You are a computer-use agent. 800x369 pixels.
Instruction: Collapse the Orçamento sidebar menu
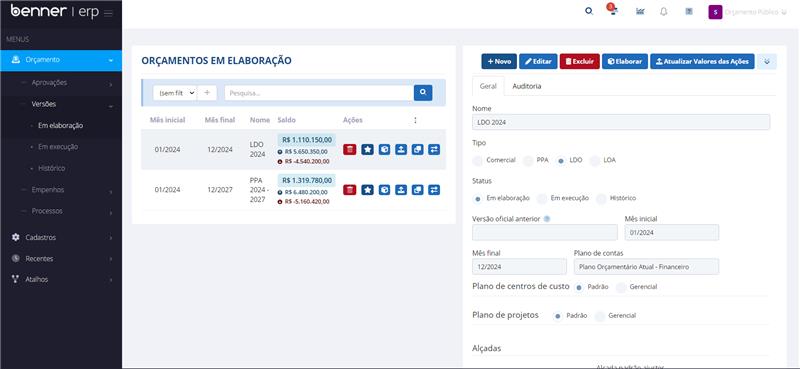(61, 60)
